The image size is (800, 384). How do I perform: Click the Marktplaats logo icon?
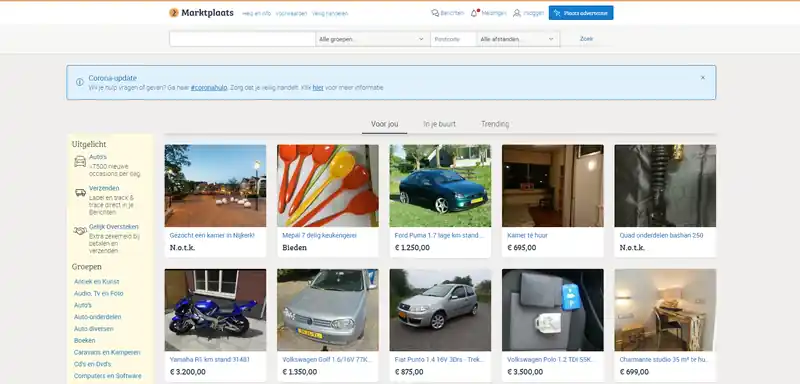[x=174, y=13]
